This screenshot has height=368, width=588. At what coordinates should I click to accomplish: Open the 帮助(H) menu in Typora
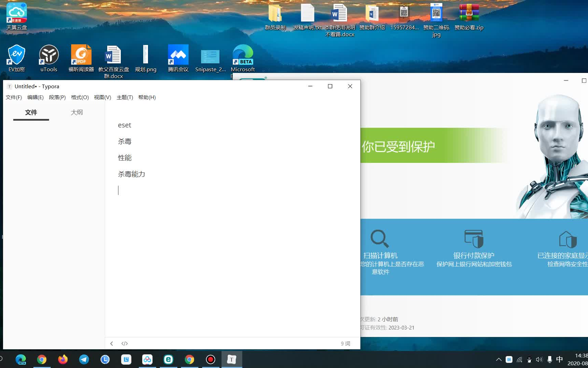(147, 97)
